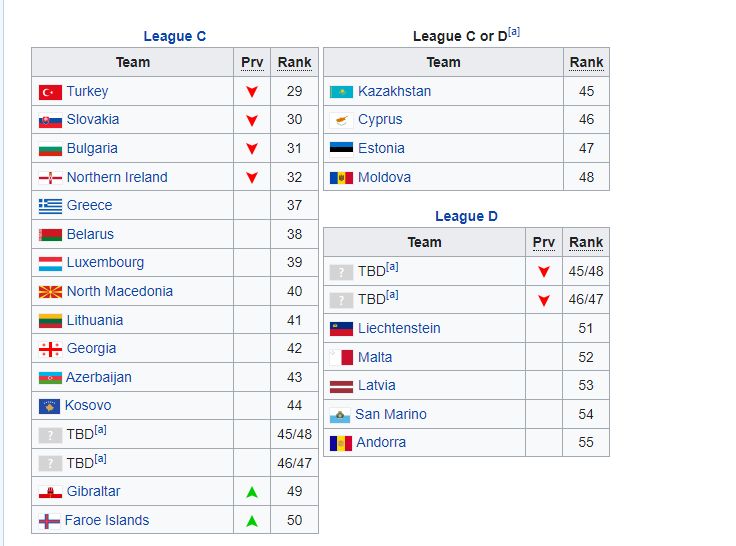Click the Moldova flag icon
The width and height of the screenshot is (736, 546).
341,178
